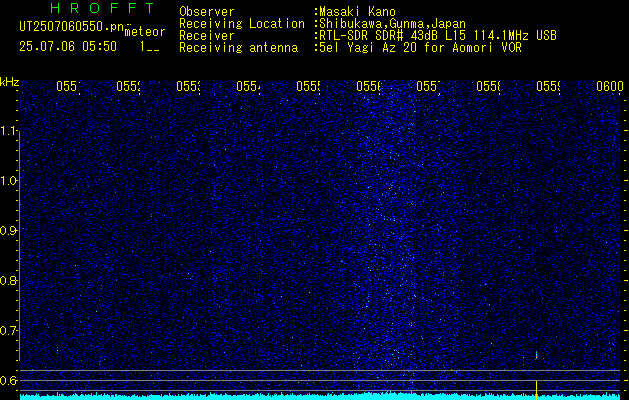Image resolution: width=629 pixels, height=400 pixels.
Task: Click the RTL-SDR SDR# receiver details
Action: point(438,36)
